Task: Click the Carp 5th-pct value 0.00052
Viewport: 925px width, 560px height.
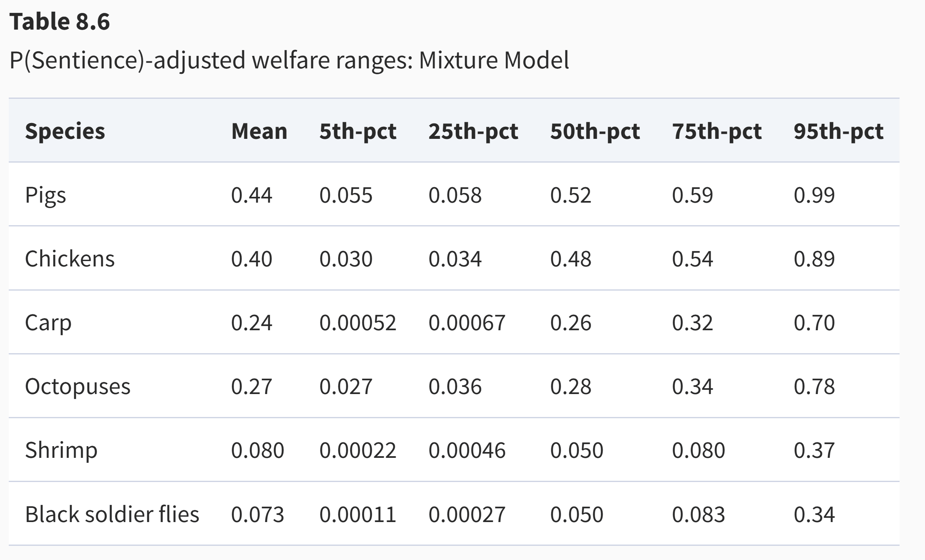Action: point(357,323)
